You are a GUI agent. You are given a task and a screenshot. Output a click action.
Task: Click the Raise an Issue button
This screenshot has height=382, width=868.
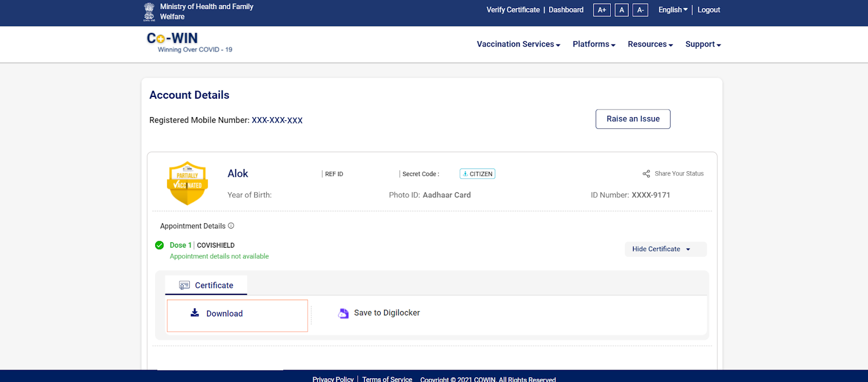coord(633,119)
